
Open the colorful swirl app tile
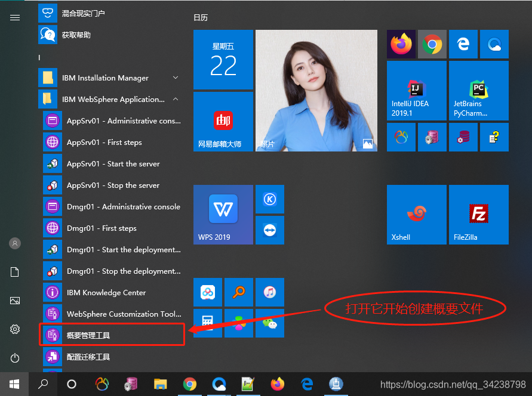coord(401,137)
